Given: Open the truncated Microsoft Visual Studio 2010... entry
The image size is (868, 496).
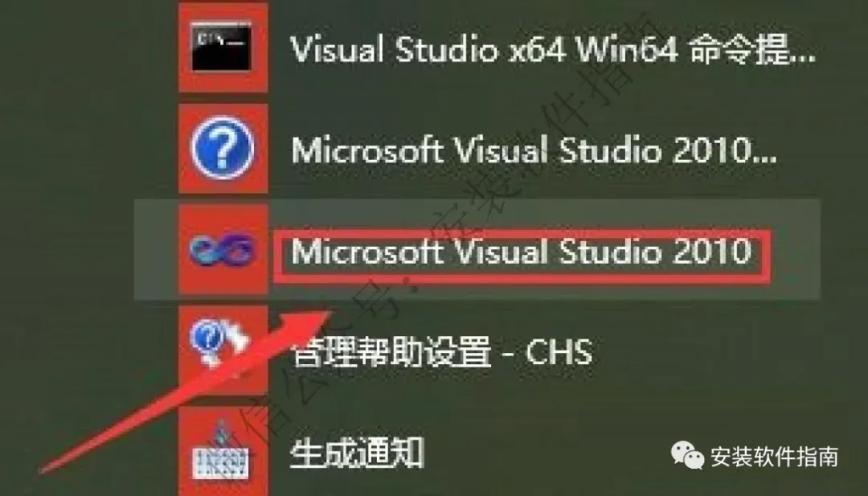Looking at the screenshot, I should (x=534, y=150).
